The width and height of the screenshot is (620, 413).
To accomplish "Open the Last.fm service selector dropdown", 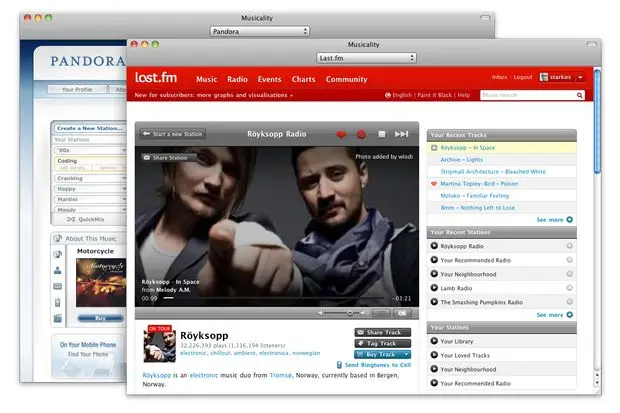I will [x=366, y=58].
